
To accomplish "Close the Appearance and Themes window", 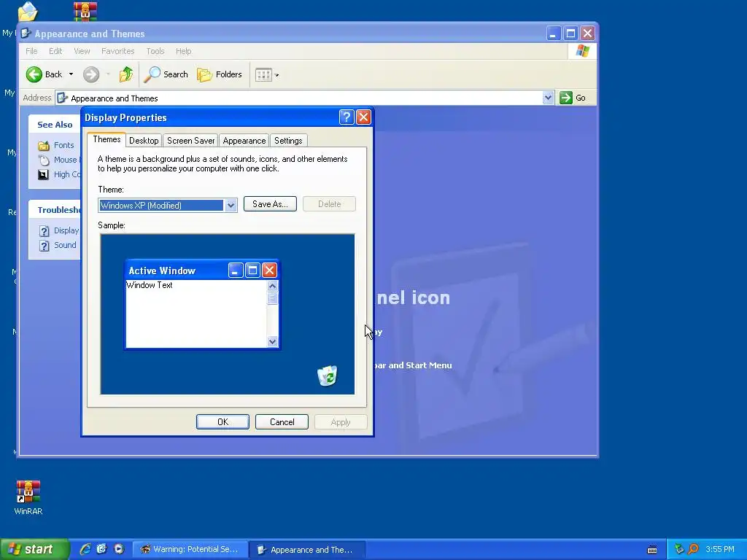I will tap(587, 34).
